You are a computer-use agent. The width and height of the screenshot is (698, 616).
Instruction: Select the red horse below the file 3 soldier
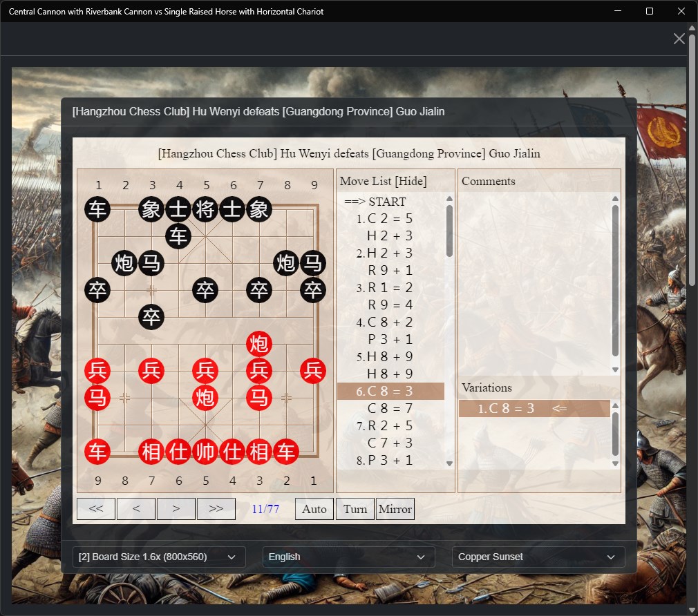tap(259, 398)
